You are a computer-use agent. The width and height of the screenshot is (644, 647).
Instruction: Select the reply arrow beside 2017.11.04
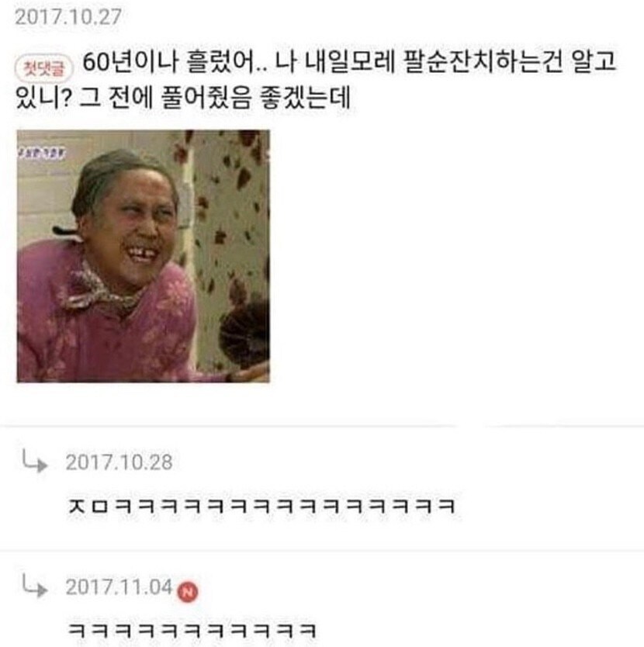35,585
